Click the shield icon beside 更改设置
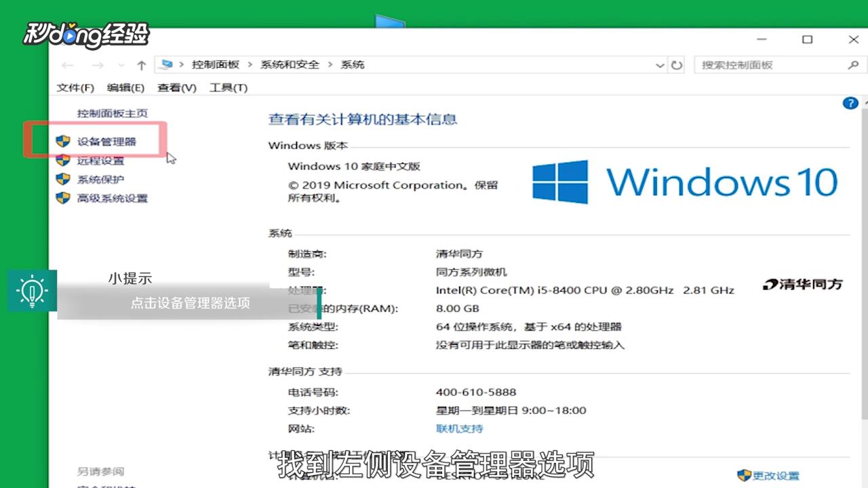Screen dimensions: 868x488 tap(744, 475)
